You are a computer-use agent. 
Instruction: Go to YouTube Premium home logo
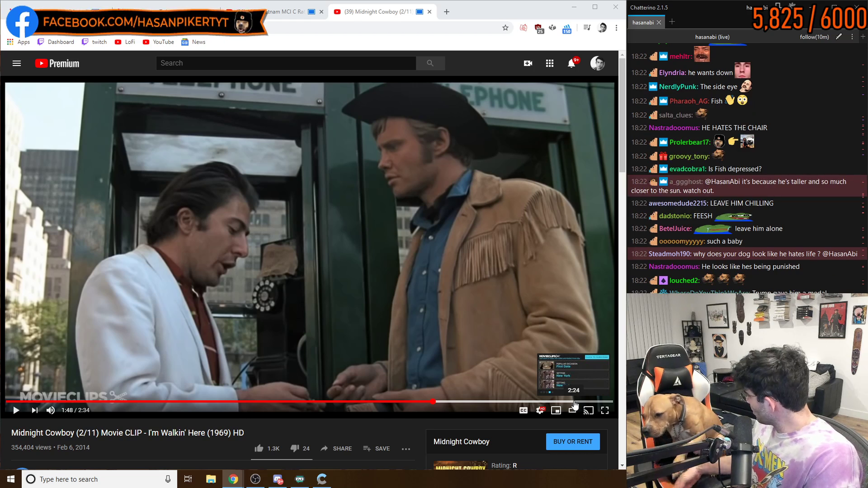(57, 63)
